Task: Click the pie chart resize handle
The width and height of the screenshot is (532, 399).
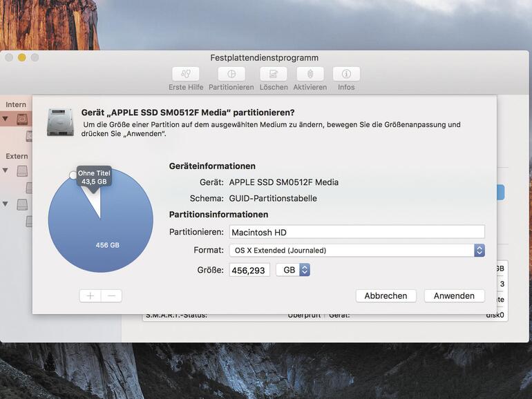Action: click(73, 175)
